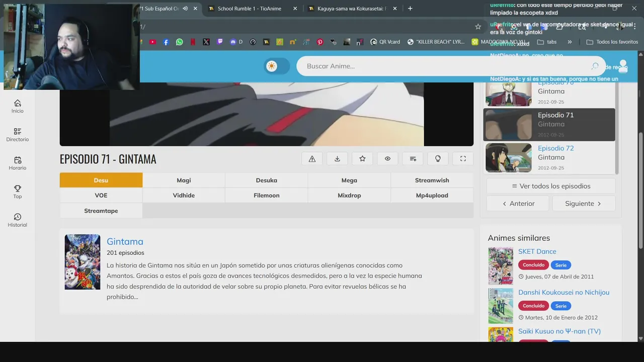Toggle the lights-off lightbulb icon
This screenshot has width=644, height=362.
(x=438, y=158)
